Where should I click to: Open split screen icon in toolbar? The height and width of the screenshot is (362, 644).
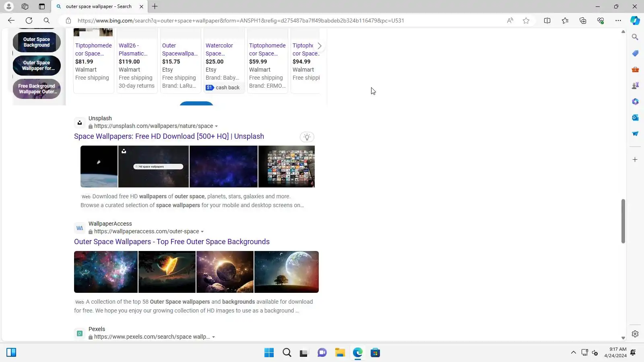(x=547, y=21)
